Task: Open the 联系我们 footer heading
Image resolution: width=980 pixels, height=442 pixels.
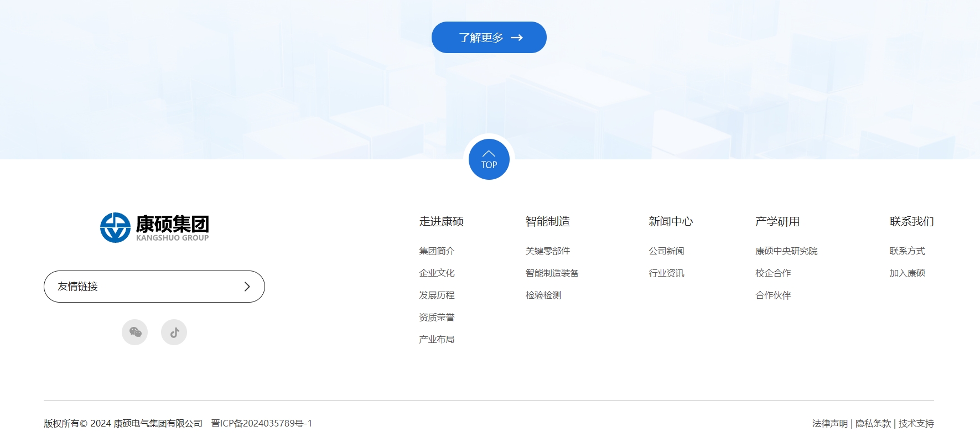Action: coord(911,221)
